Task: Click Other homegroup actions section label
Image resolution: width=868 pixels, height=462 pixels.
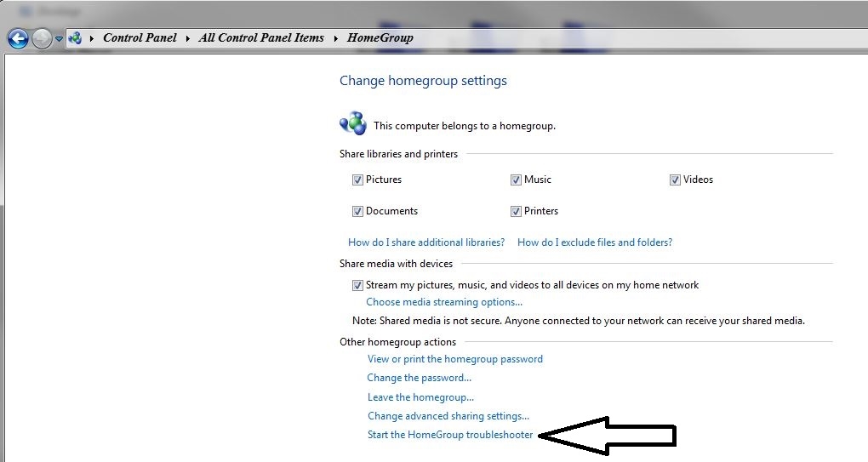Action: [397, 342]
